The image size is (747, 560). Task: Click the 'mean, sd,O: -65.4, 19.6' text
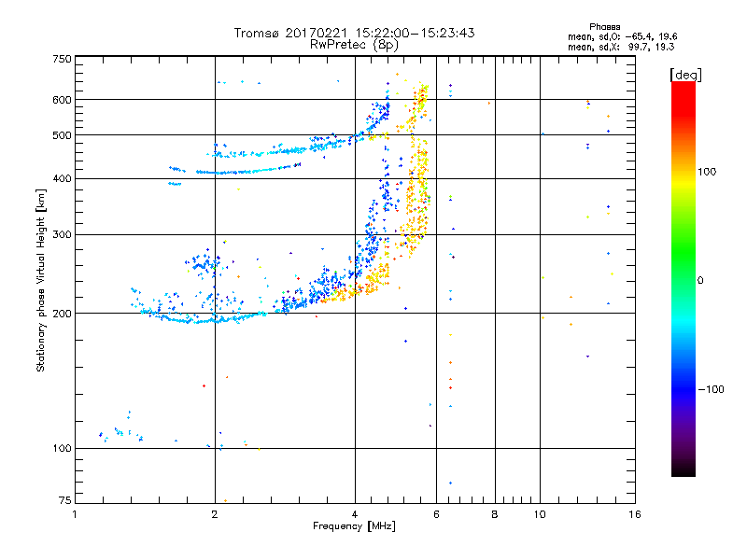tap(622, 36)
